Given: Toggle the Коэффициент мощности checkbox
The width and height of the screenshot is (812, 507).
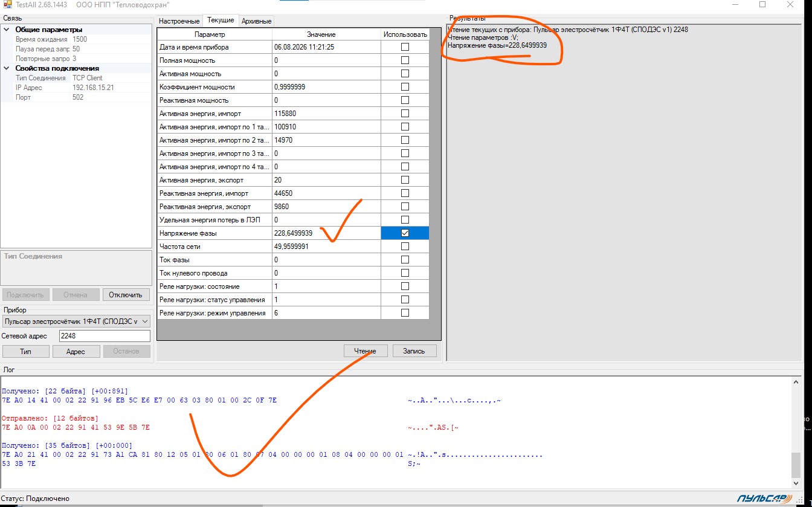Looking at the screenshot, I should (x=405, y=87).
